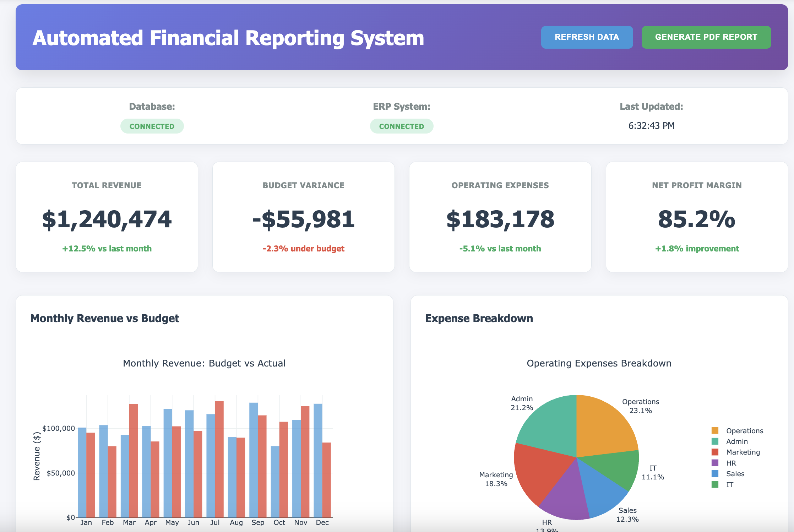
Task: Toggle the Admin series in the pie legend
Action: pos(736,441)
